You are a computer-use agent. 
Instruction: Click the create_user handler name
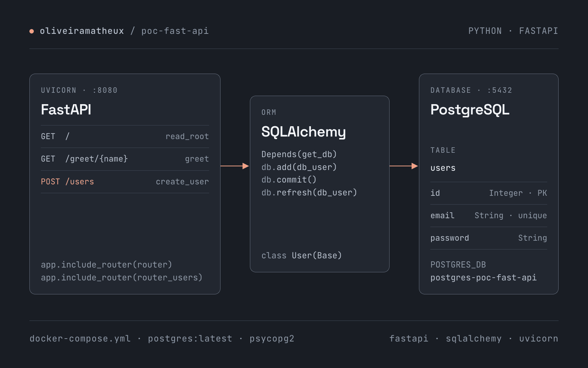pos(182,182)
